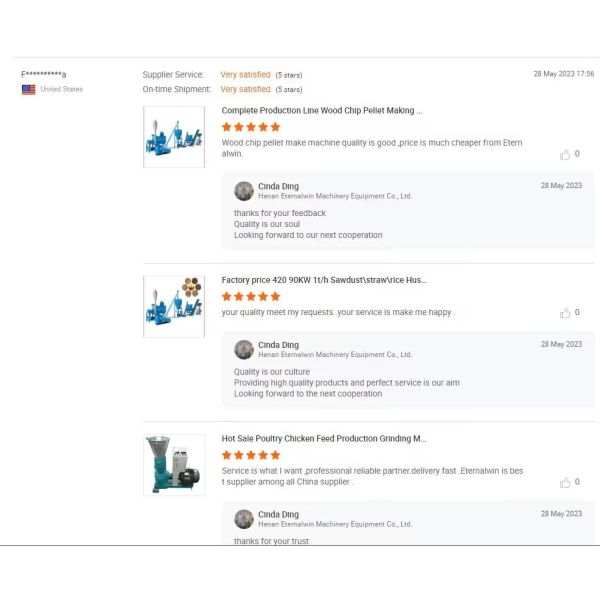Open Hot Sale Poultry Chicken Feed link

tap(324, 438)
